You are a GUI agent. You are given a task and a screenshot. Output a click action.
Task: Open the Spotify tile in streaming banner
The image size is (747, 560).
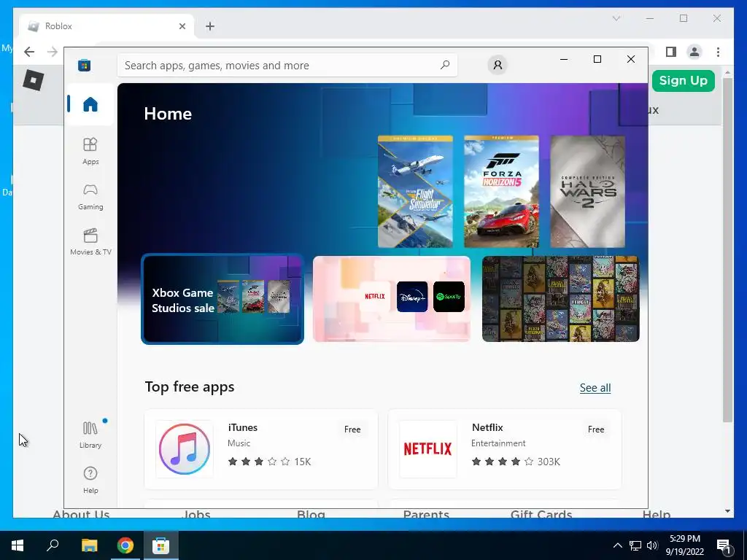tap(449, 296)
